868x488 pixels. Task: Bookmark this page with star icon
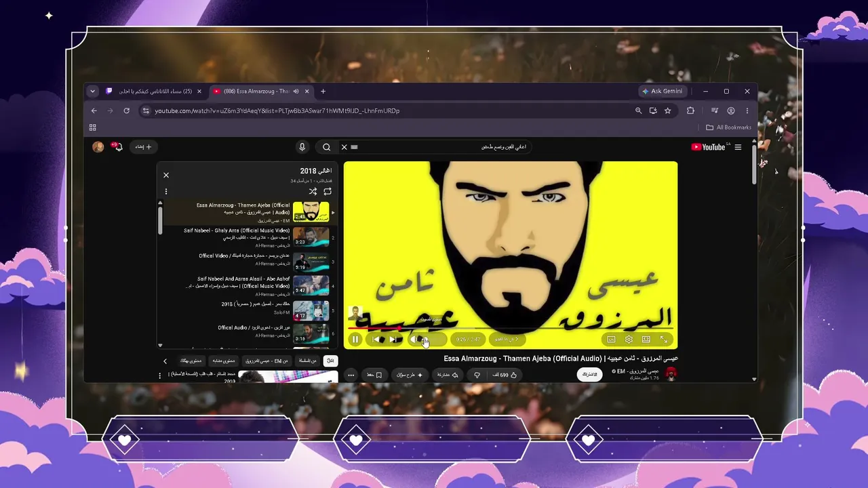point(668,110)
